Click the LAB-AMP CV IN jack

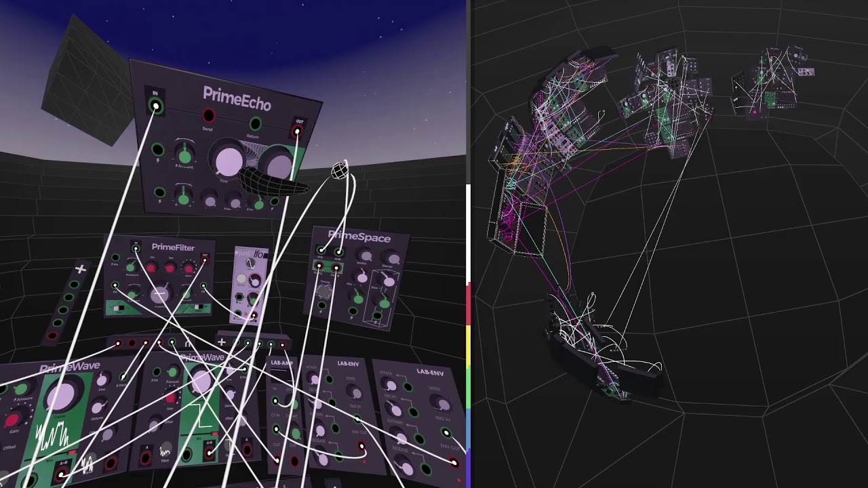pyautogui.click(x=276, y=428)
